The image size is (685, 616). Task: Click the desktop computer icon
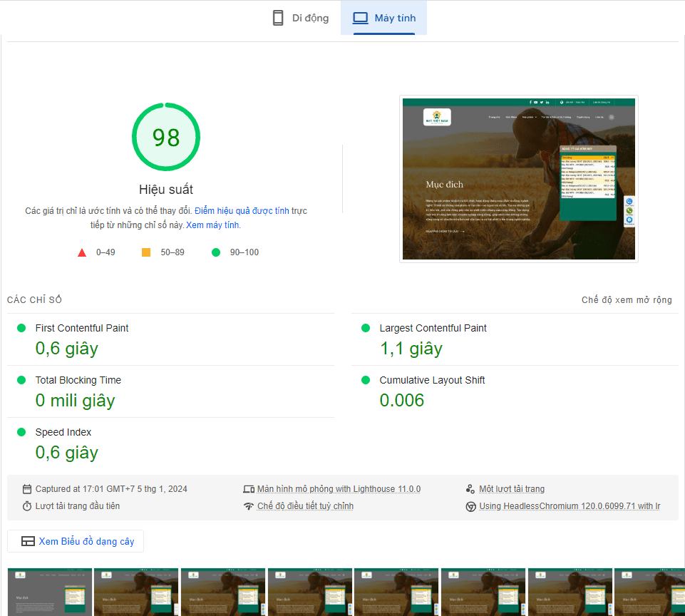pyautogui.click(x=361, y=18)
